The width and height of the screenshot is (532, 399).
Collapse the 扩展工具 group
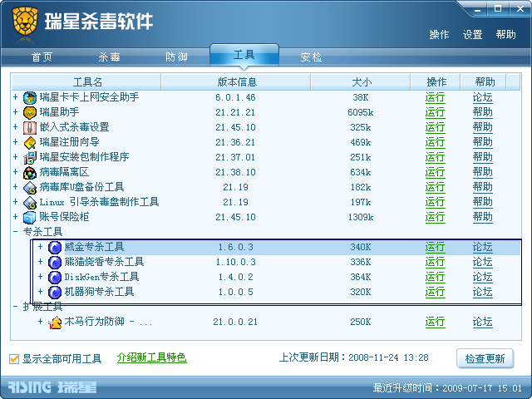(15, 307)
